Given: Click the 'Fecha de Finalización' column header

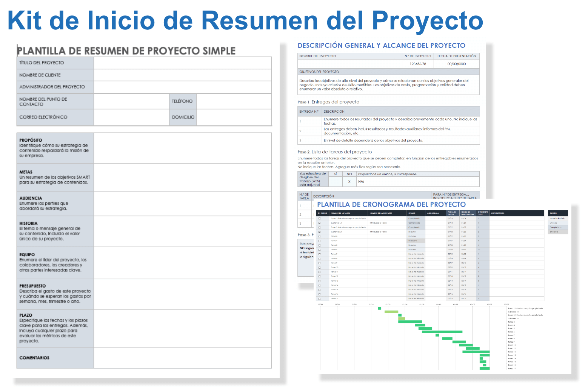Looking at the screenshot, I should pyautogui.click(x=467, y=213).
